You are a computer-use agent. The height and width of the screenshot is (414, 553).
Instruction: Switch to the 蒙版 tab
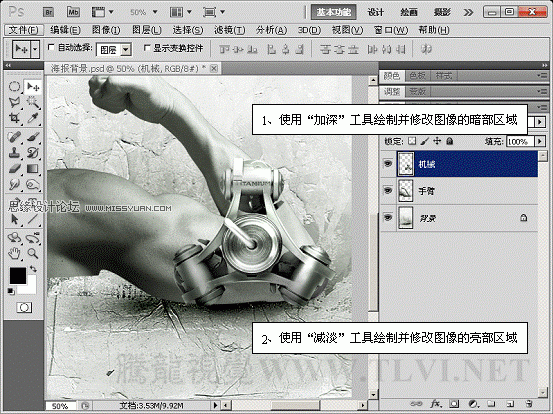[x=418, y=91]
